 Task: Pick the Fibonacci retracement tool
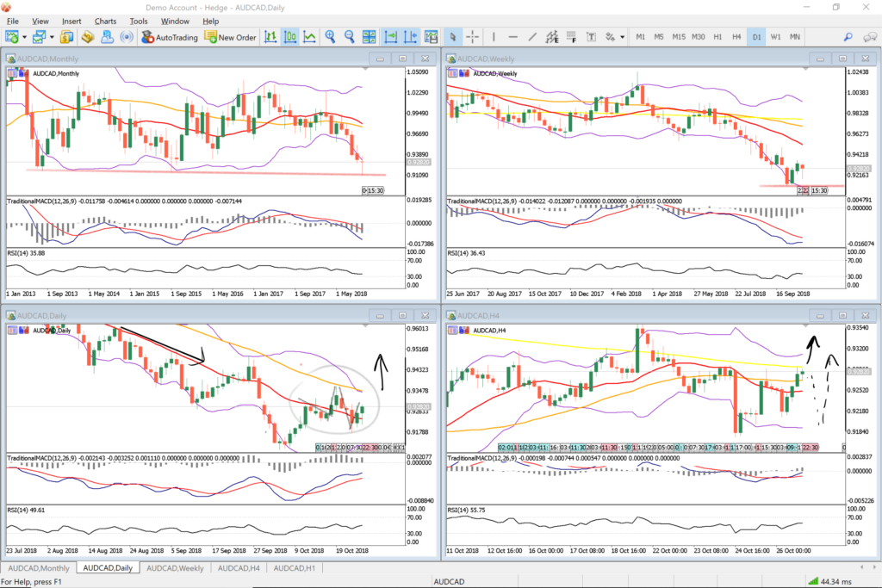(x=572, y=37)
